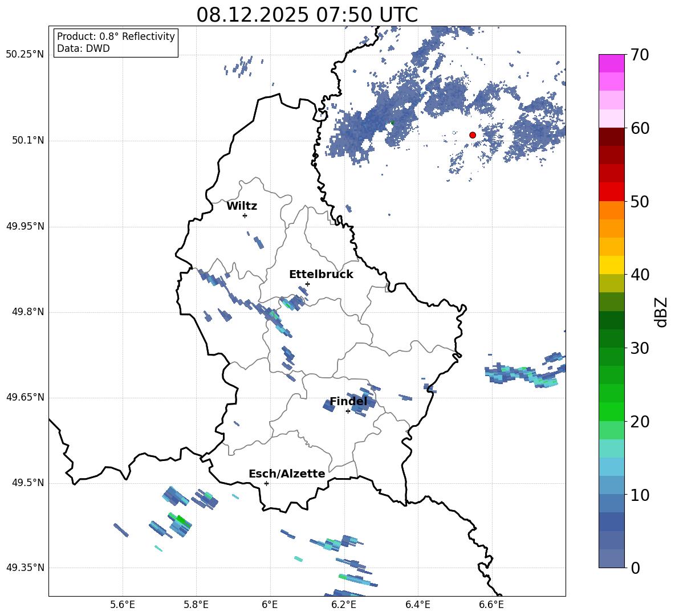675x616 pixels.
Task: Click the dark maroon colorbar segment below 60
Action: click(612, 137)
